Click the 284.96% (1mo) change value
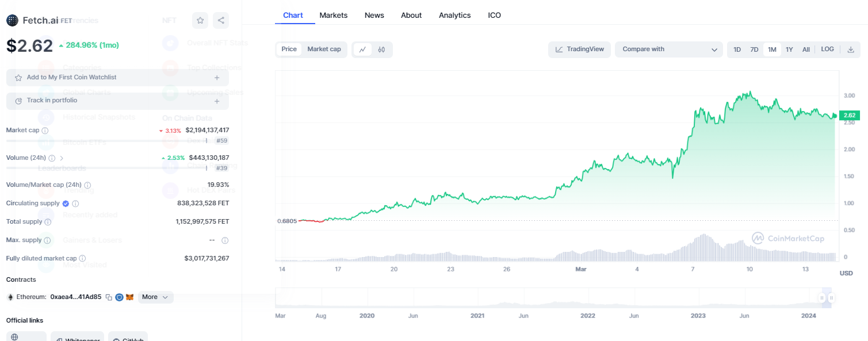 [x=92, y=45]
